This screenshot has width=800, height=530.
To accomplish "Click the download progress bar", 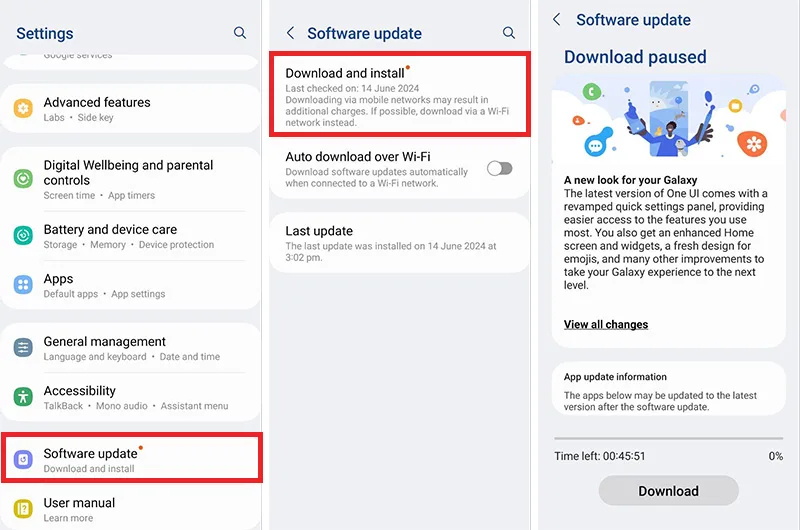I will 668,438.
